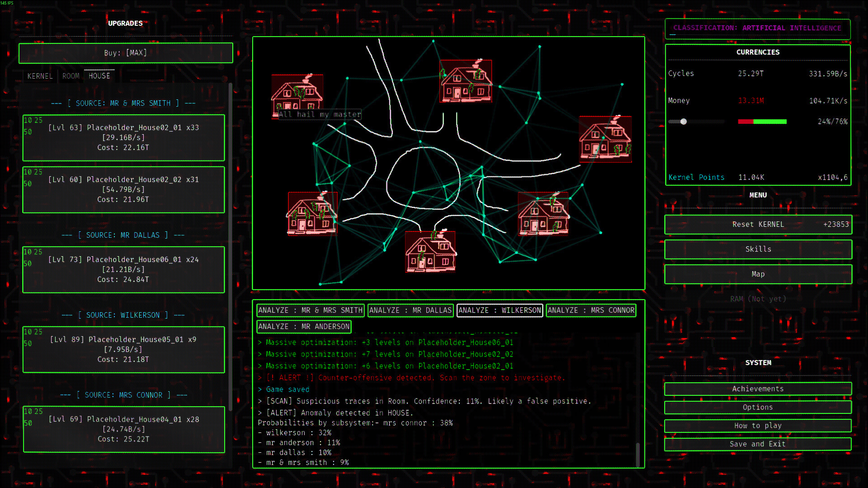Purchase the Placeholder_House06_01 upgrade
868x488 pixels.
(x=123, y=270)
